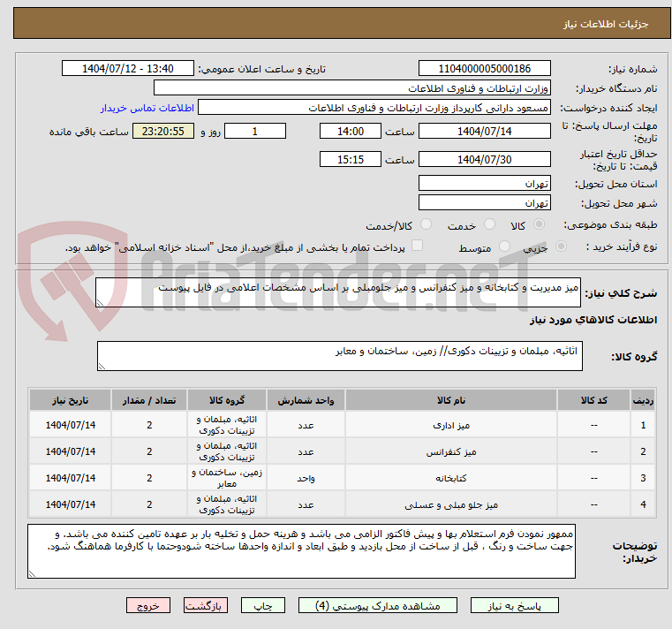Toggle the treasury bonds payment checkbox
672x629 pixels.
coord(418,246)
